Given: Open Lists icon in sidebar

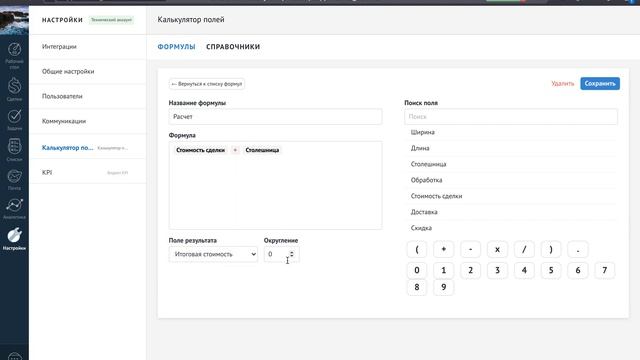Looking at the screenshot, I should pos(14,149).
